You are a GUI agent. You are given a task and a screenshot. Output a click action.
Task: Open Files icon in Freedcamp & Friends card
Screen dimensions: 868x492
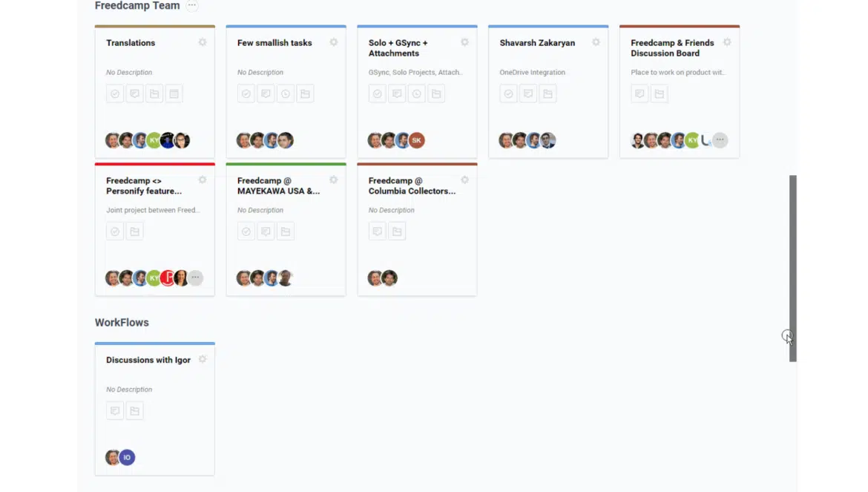point(659,94)
